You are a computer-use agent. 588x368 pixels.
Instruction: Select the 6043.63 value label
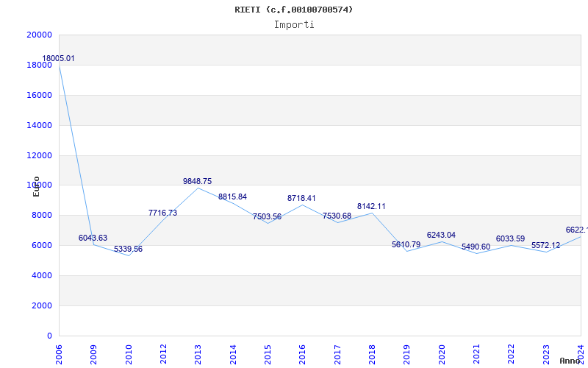[x=93, y=238]
